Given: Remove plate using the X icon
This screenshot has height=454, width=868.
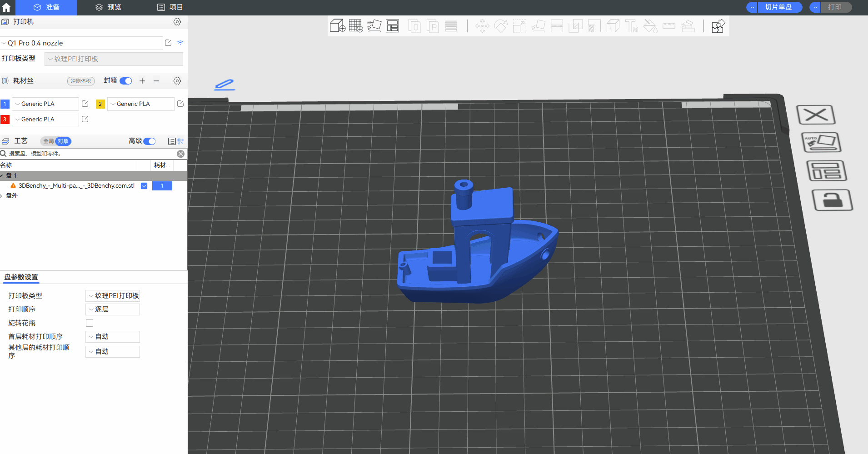Looking at the screenshot, I should coord(816,115).
